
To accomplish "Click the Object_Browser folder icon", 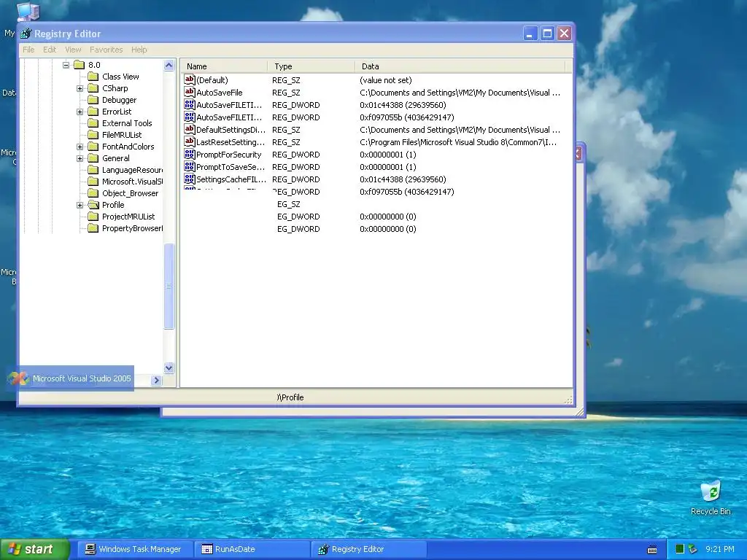I will (x=93, y=193).
